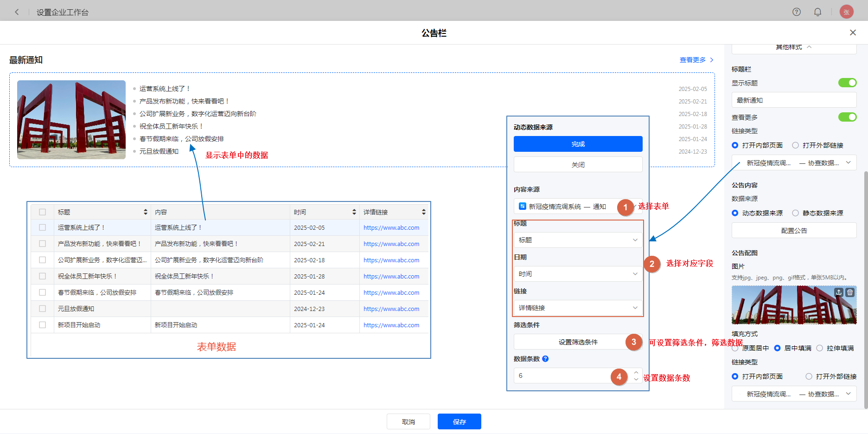Click the back arrow beside 设置企业工作台
This screenshot has height=434, width=868.
[17, 12]
